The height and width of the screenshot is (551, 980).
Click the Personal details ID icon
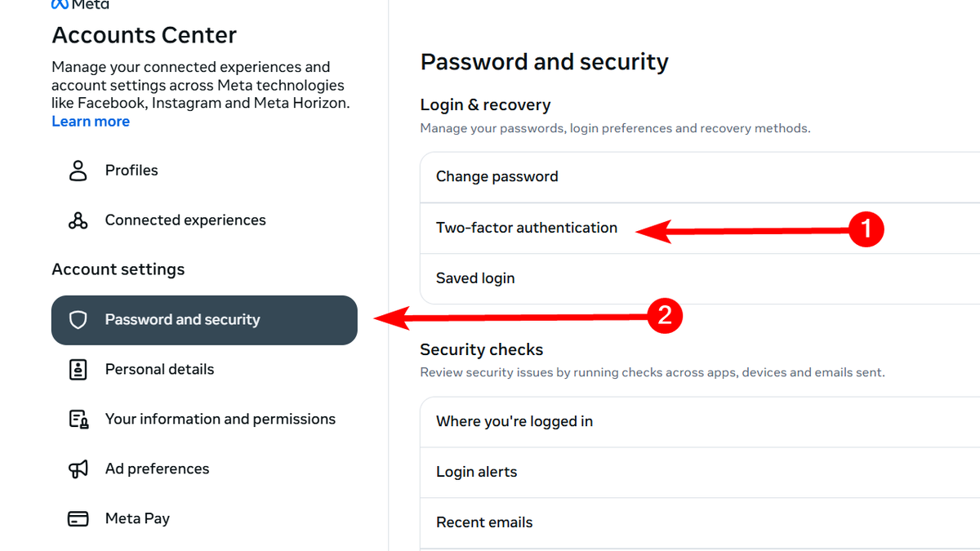point(78,370)
